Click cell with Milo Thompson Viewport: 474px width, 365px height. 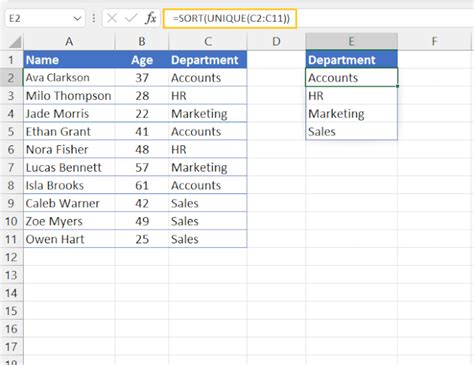[69, 96]
